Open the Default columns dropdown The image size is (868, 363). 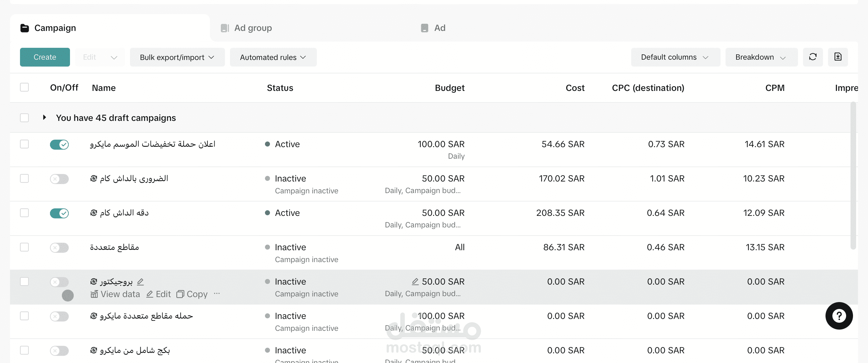pos(675,57)
